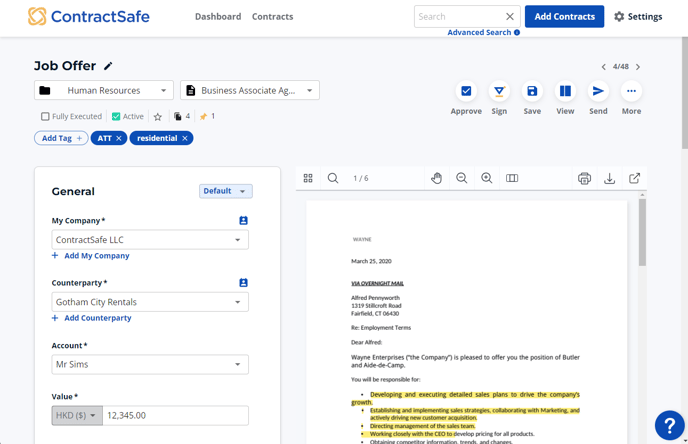Click the Sign contract icon

pyautogui.click(x=499, y=91)
